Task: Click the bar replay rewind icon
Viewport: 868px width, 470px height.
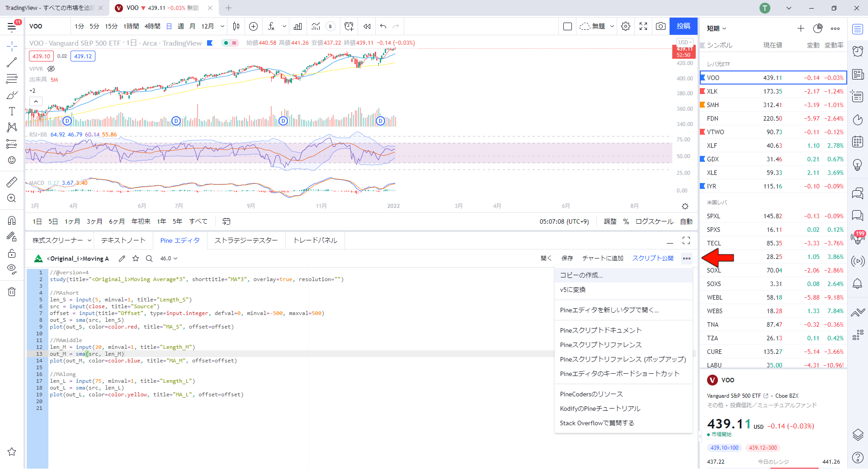Action: point(367,27)
